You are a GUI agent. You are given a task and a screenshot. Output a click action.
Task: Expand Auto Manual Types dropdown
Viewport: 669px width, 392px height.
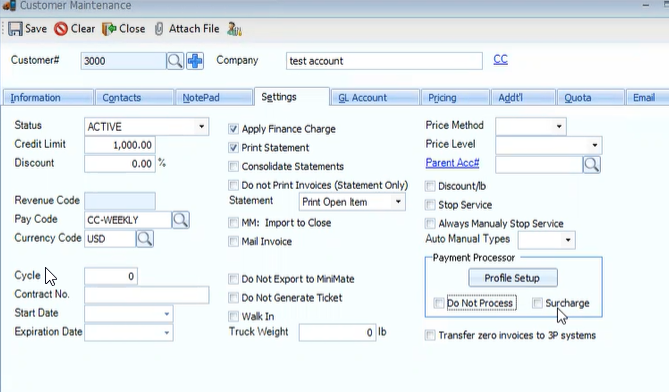pos(568,240)
